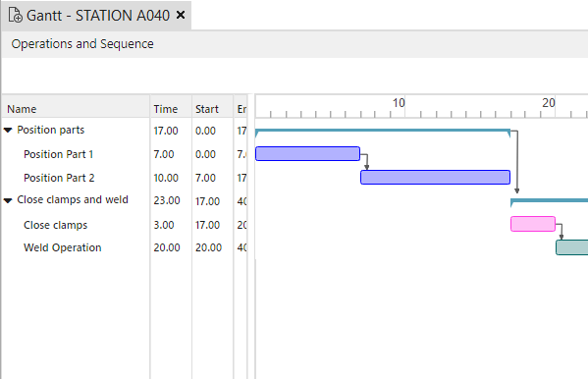Sort by the Start column header
The height and width of the screenshot is (379, 588).
(x=213, y=109)
